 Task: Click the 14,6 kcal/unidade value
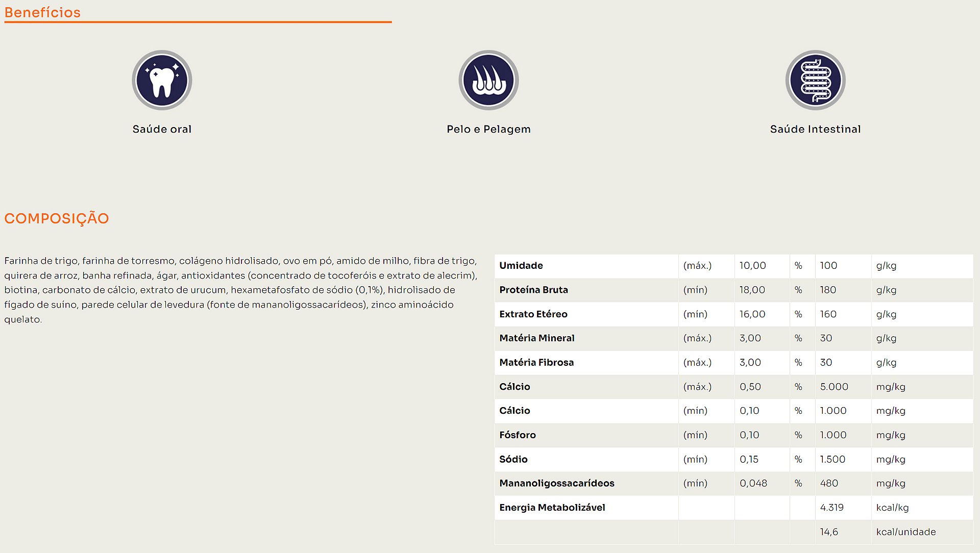click(x=829, y=532)
